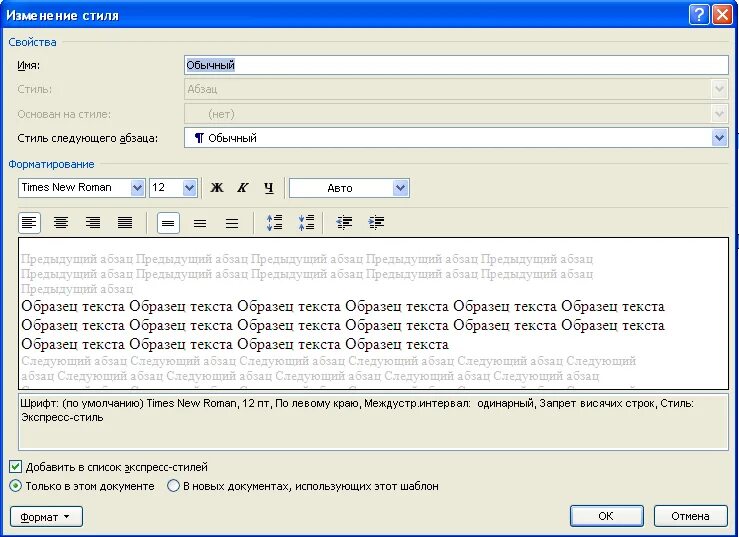Click the disabled Стиль Абзац dropdown
Screen dimensions: 739x537
coord(456,89)
